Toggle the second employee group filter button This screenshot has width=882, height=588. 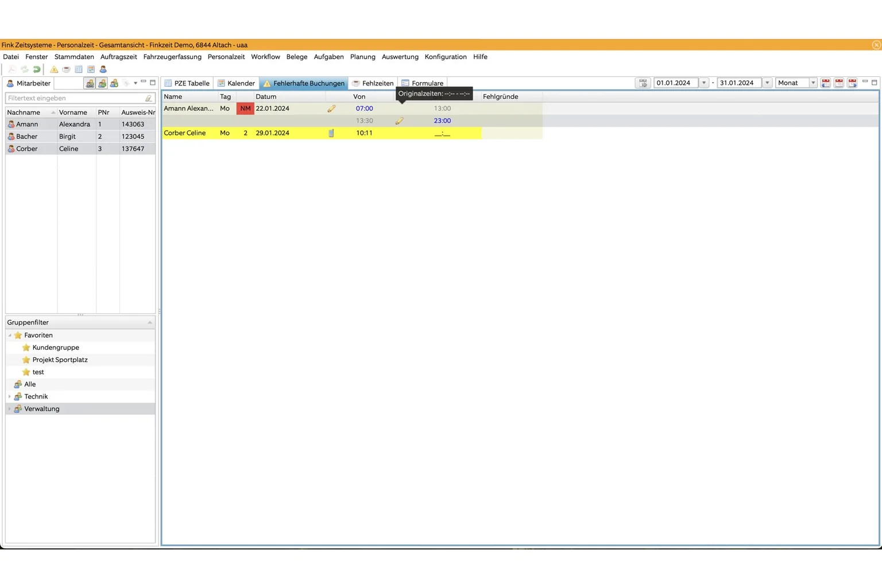[x=102, y=83]
